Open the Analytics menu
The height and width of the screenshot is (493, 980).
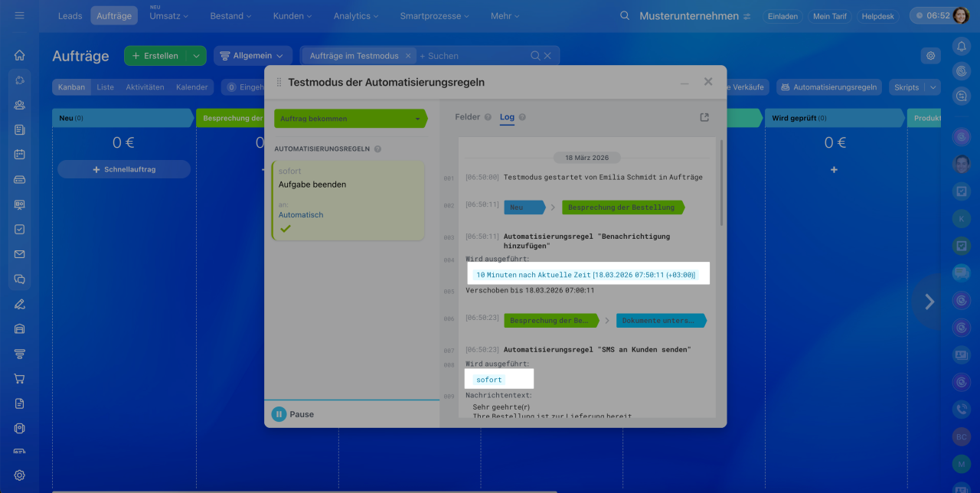tap(356, 16)
